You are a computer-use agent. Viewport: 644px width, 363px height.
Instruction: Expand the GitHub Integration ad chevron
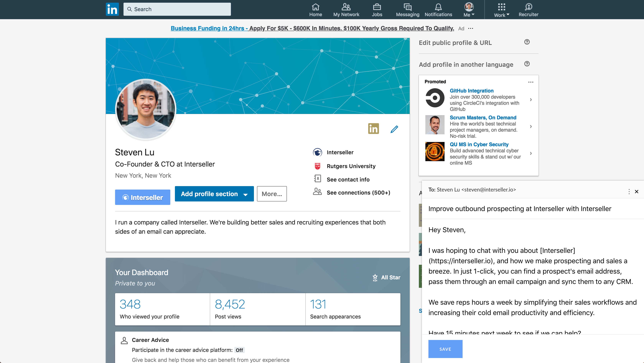[530, 100]
